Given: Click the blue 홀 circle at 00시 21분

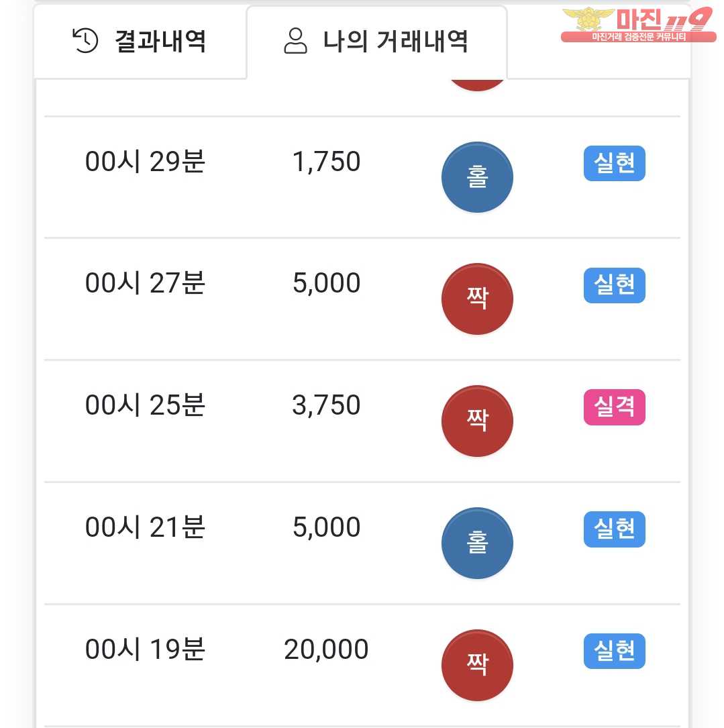Looking at the screenshot, I should (477, 543).
